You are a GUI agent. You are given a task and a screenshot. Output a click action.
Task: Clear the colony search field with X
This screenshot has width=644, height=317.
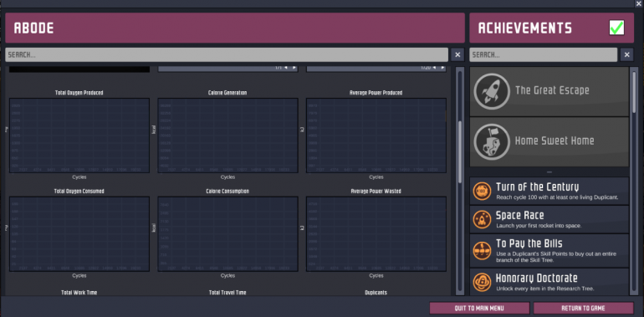point(457,54)
